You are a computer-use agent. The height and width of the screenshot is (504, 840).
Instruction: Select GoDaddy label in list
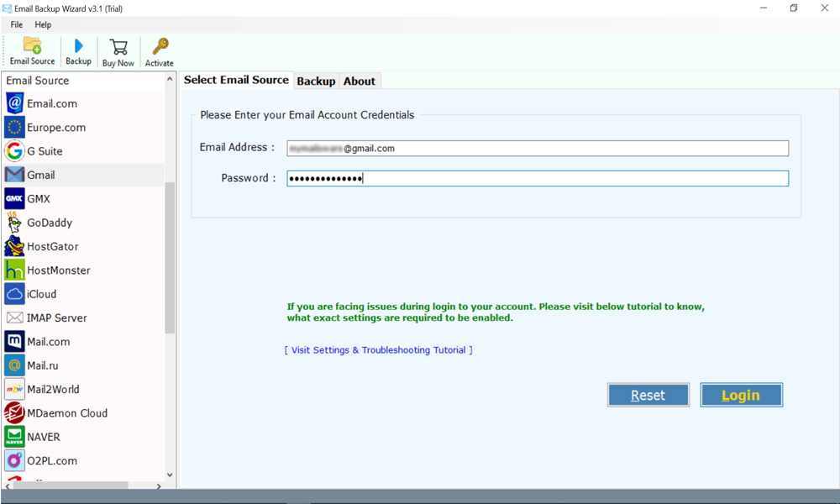pos(50,223)
